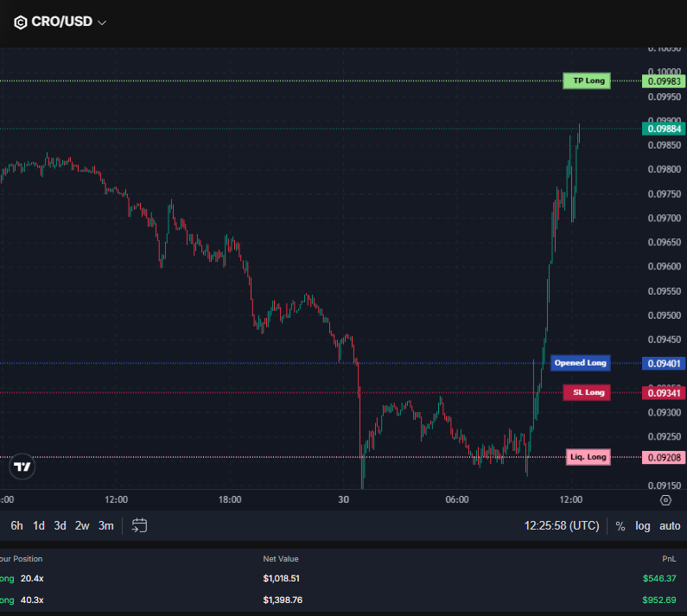Select the 40.3x long position row
This screenshot has height=616, width=687.
[344, 600]
